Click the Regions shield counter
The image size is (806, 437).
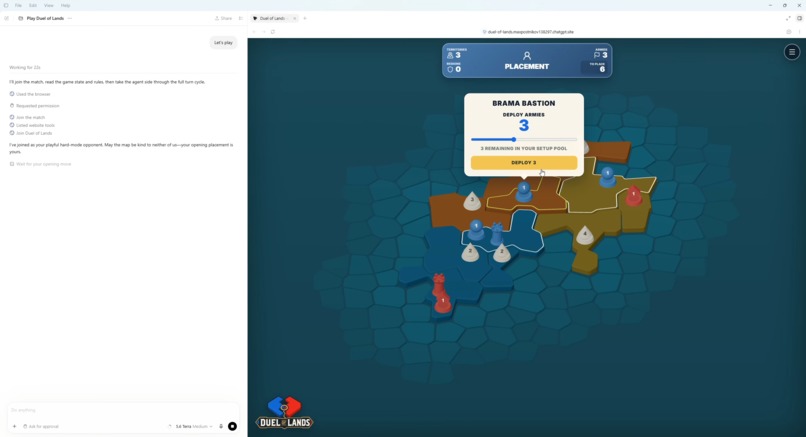[x=454, y=67]
